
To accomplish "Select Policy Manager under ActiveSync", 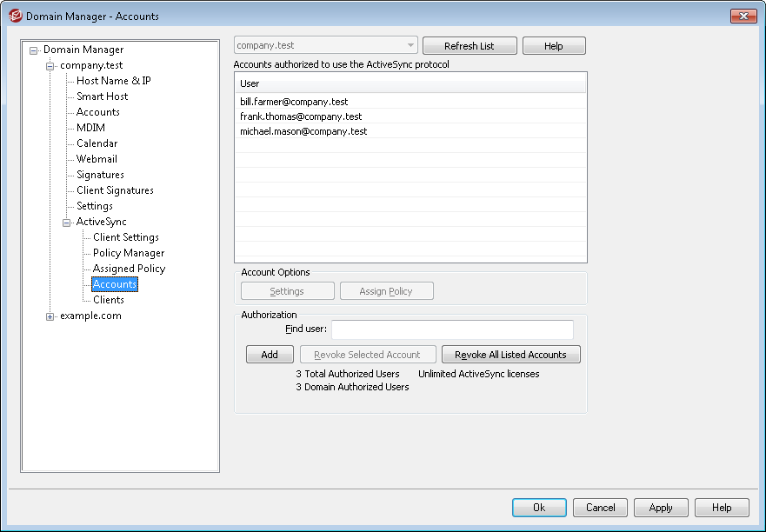I will coord(129,253).
